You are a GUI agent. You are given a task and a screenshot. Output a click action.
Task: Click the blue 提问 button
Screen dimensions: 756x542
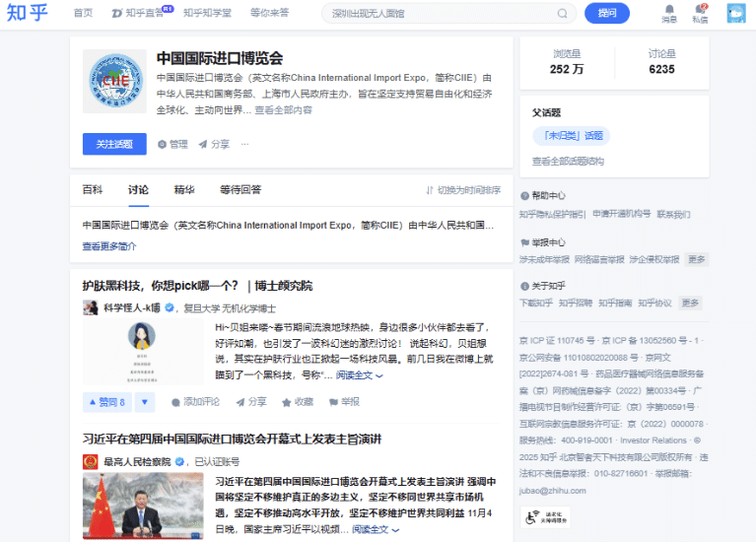point(607,13)
